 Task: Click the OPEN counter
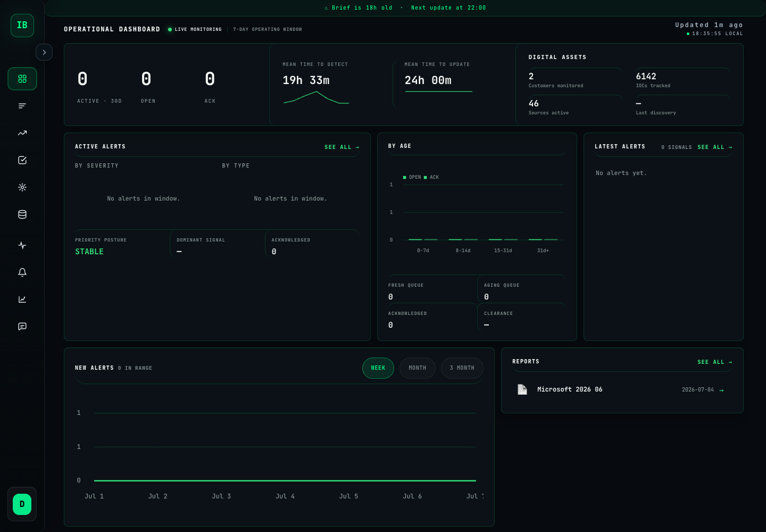[x=148, y=86]
